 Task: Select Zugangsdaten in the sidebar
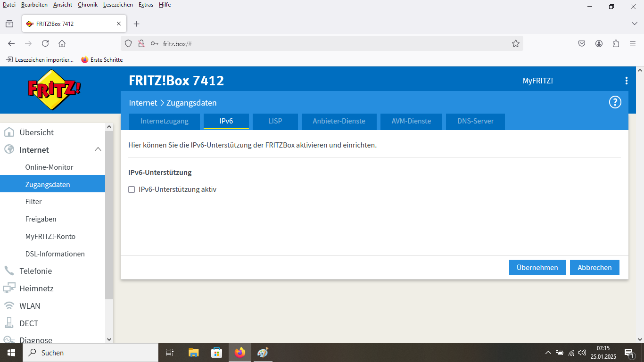[x=53, y=184]
